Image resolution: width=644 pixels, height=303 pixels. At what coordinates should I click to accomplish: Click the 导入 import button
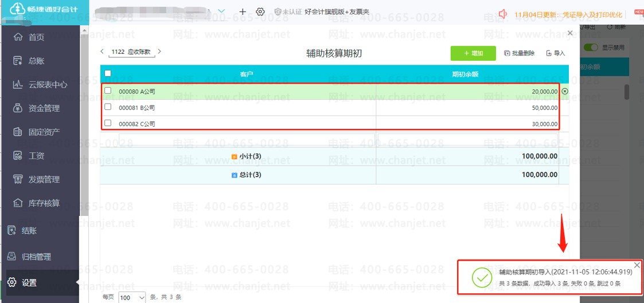[x=556, y=53]
